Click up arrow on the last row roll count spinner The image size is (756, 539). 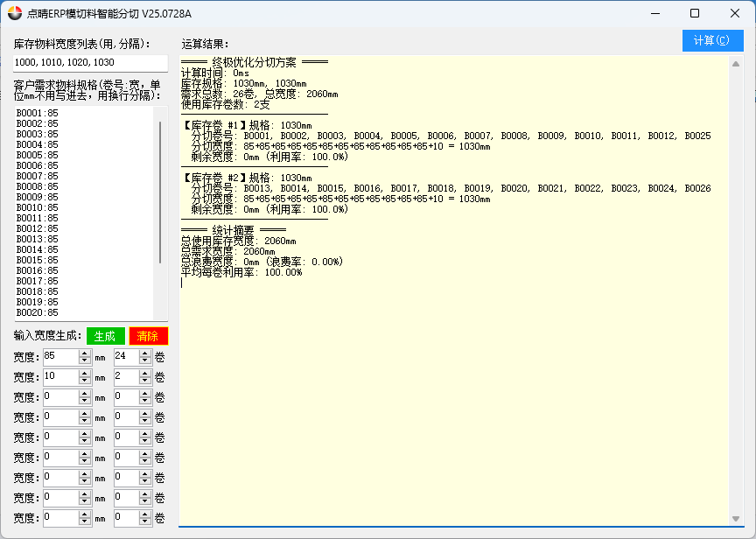pos(144,514)
